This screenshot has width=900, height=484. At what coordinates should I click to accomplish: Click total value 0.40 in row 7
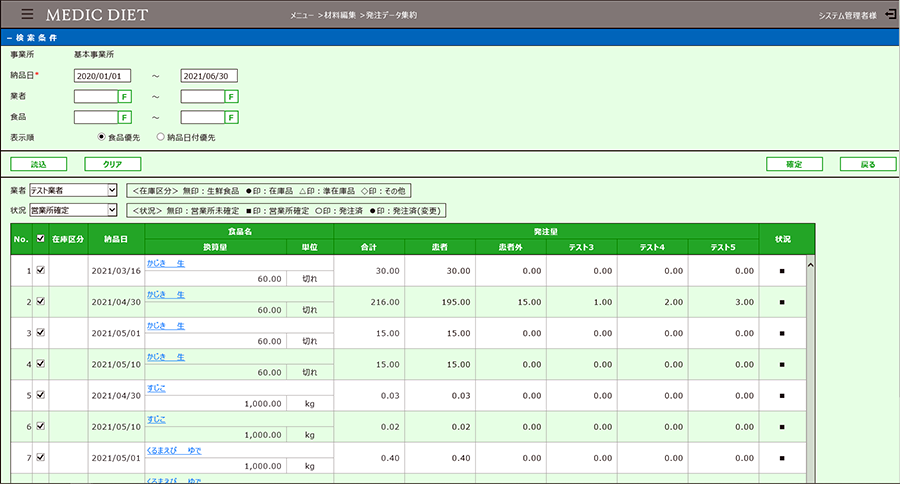(x=390, y=458)
